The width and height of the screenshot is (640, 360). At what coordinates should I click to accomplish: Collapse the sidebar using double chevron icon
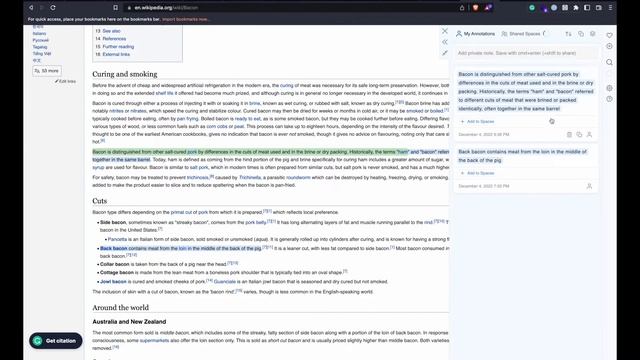[x=445, y=42]
